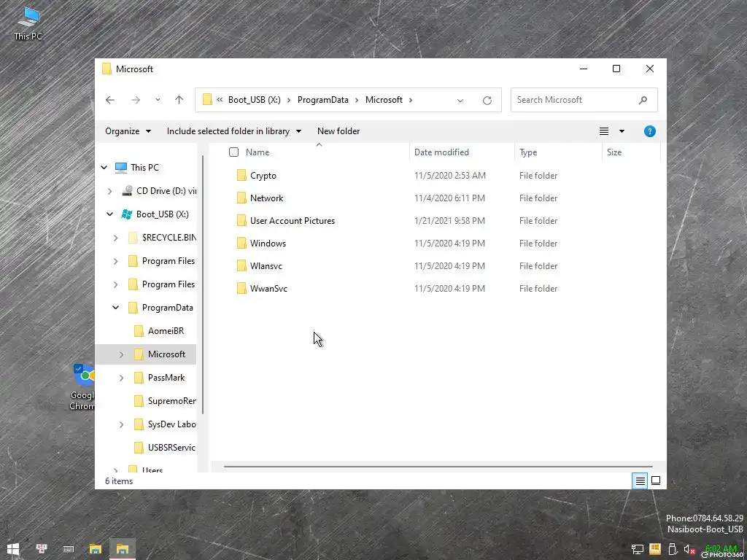Select the Crypto folder
747x560 pixels.
pyautogui.click(x=263, y=175)
